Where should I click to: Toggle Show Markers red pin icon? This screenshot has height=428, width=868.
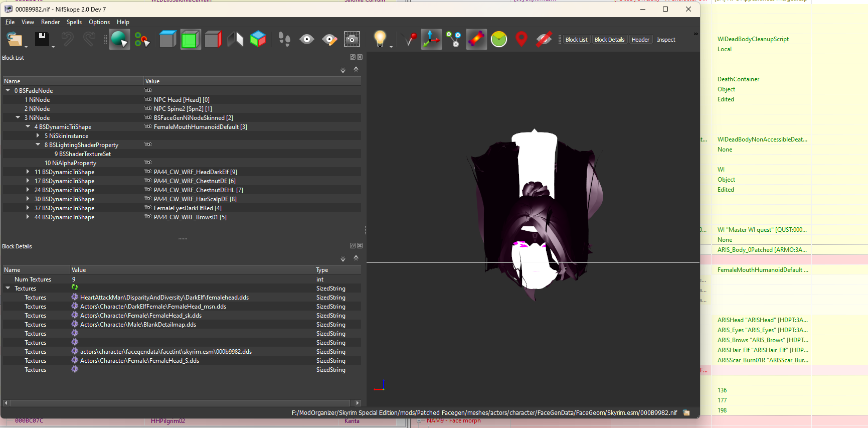522,39
